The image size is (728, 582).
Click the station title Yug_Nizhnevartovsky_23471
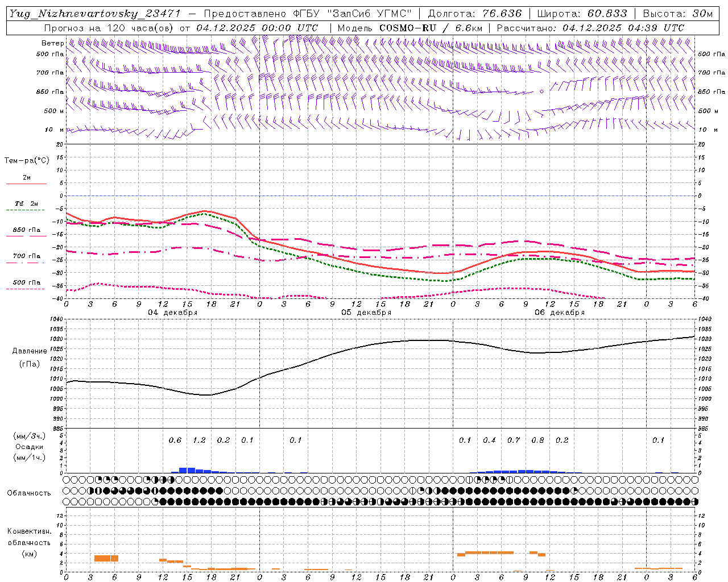(95, 14)
